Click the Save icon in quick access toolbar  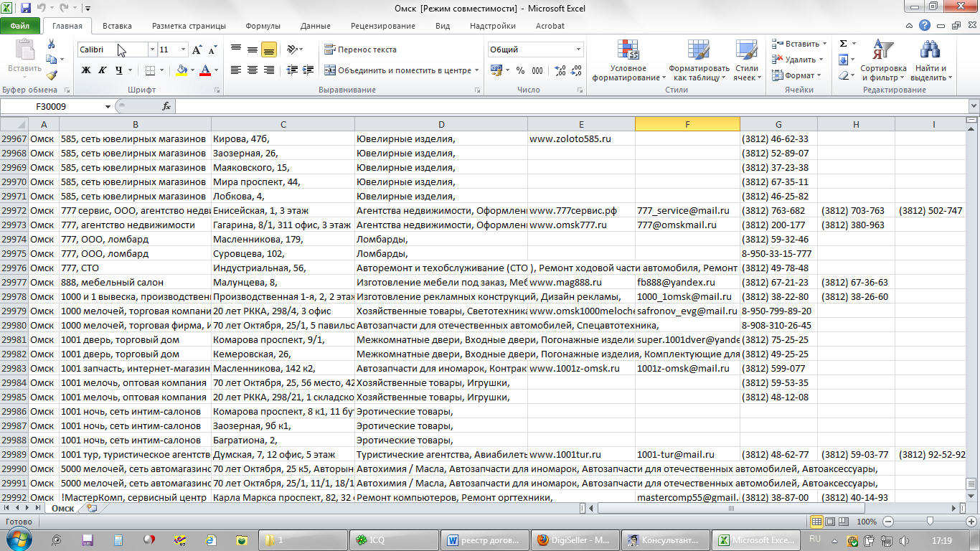(x=26, y=9)
